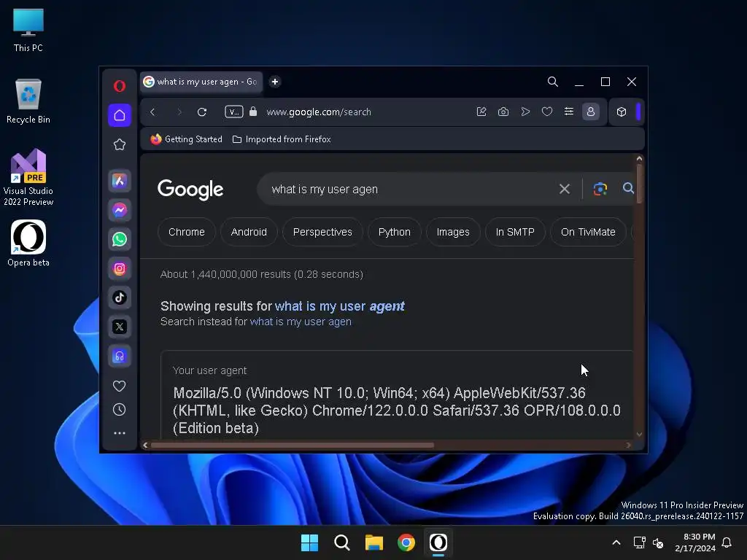Click the vertical scrollbar down arrow
Viewport: 747px width, 560px height.
click(639, 435)
